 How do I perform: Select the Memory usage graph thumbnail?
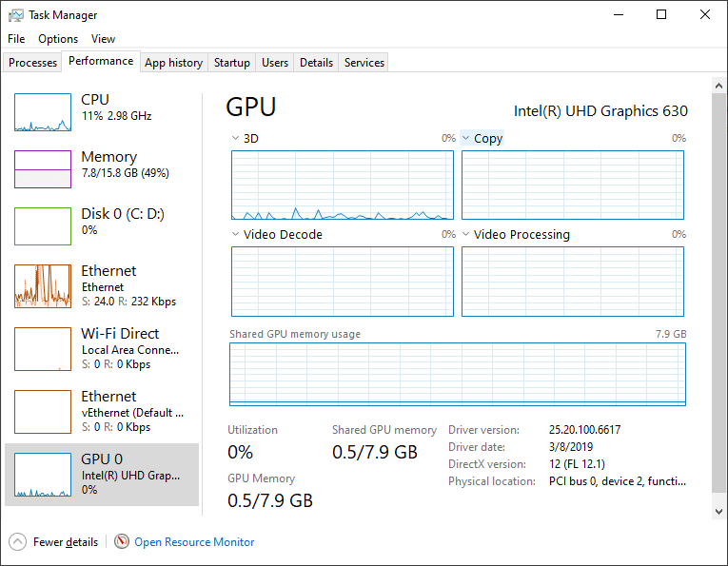(x=43, y=169)
